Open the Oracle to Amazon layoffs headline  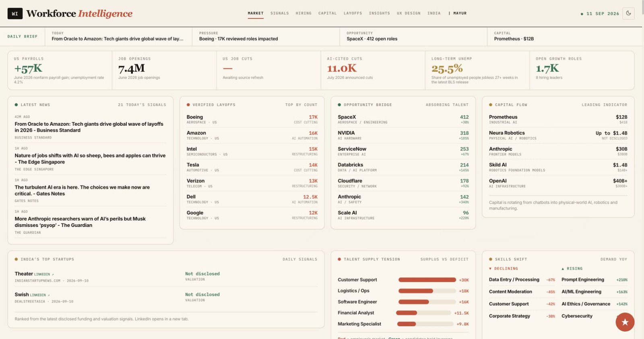[90, 127]
